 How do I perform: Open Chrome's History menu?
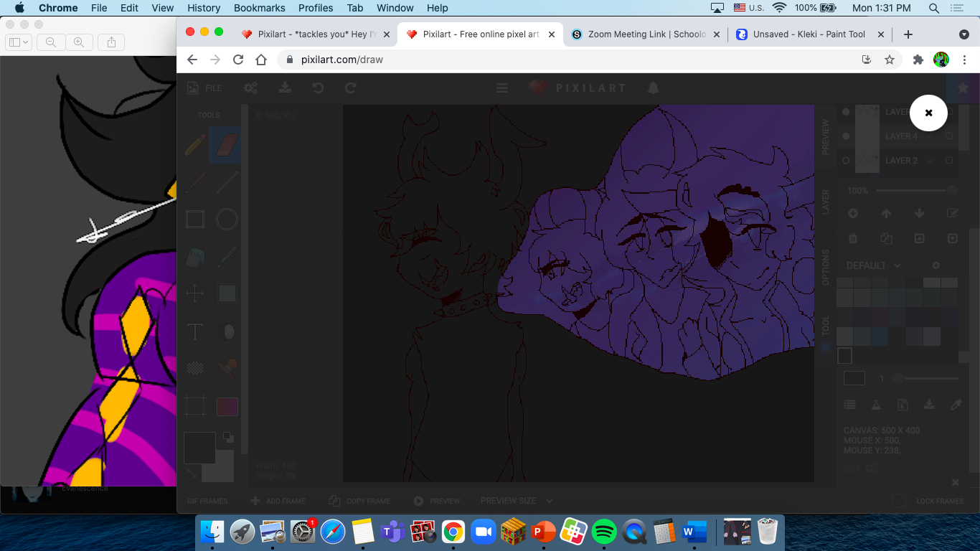tap(203, 8)
